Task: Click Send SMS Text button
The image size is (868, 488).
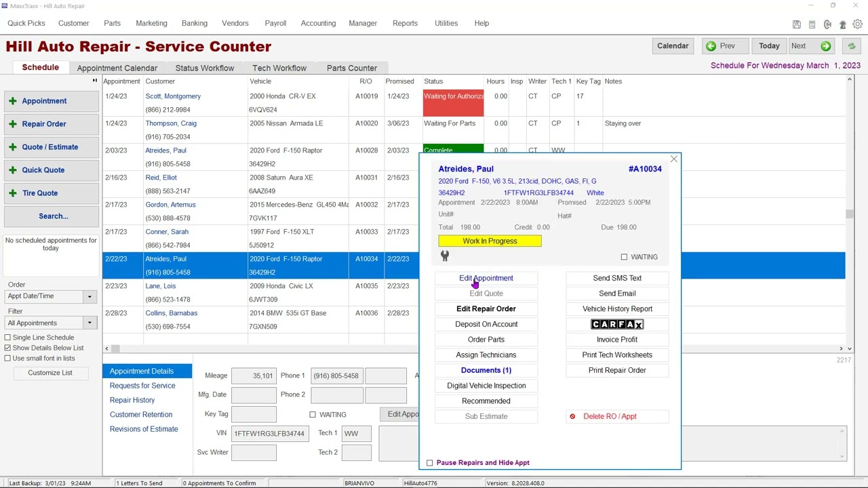Action: 617,278
